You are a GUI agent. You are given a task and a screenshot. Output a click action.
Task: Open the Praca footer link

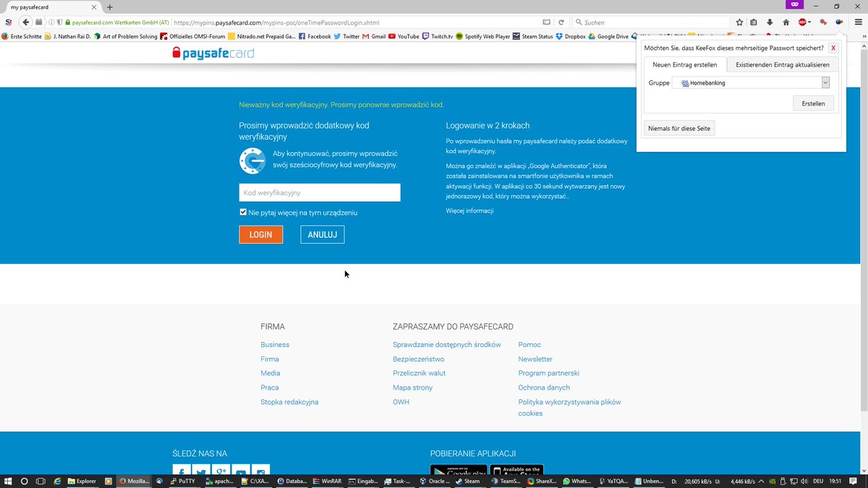tap(270, 388)
